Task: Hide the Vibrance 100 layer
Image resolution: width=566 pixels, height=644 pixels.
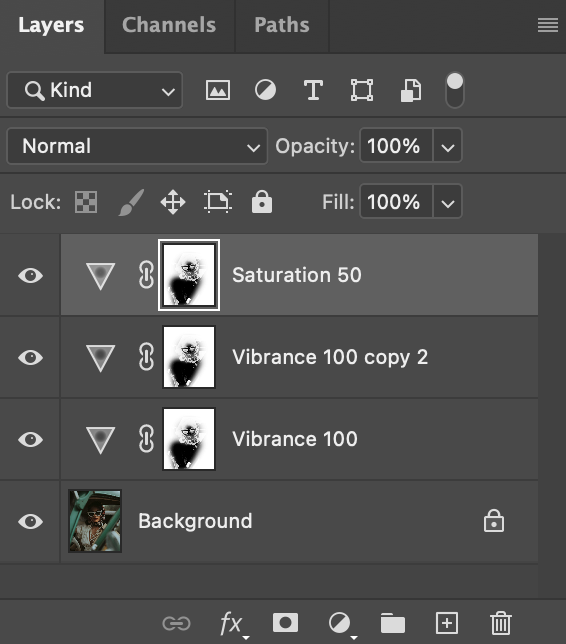Action: (30, 439)
